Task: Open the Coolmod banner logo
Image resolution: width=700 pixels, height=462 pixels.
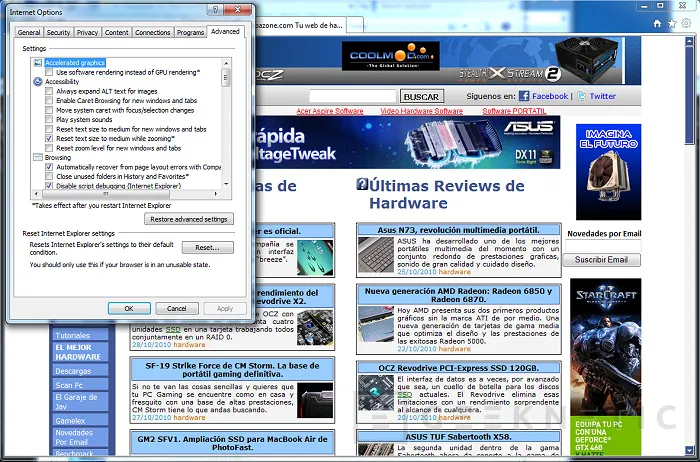Action: tap(391, 56)
